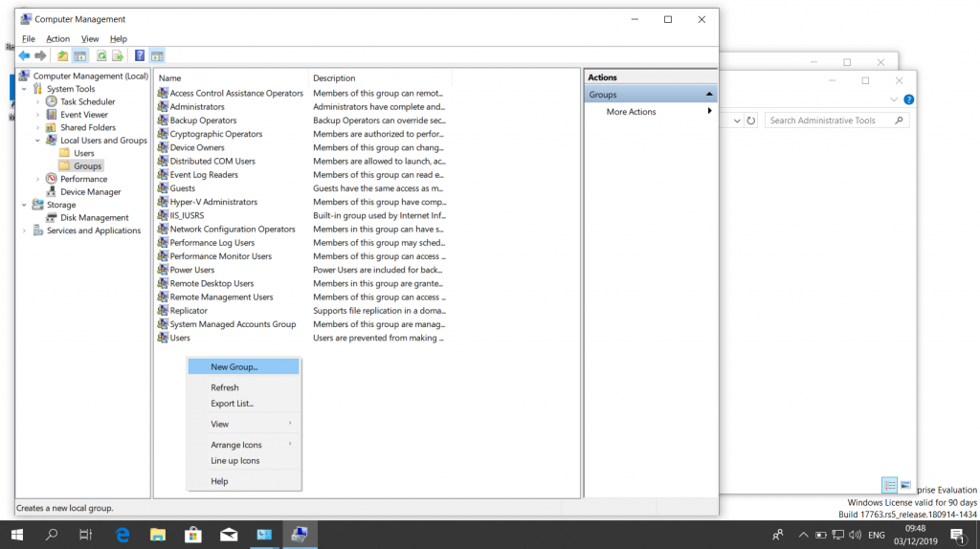Viewport: 980px width, 549px height.
Task: Choose Refresh from context menu
Action: click(x=244, y=387)
